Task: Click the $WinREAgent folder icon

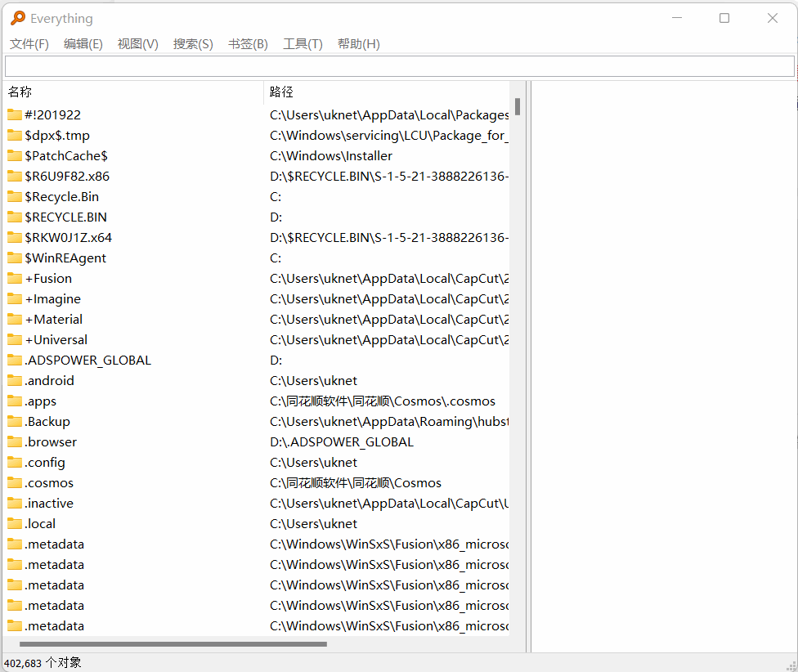Action: (15, 258)
